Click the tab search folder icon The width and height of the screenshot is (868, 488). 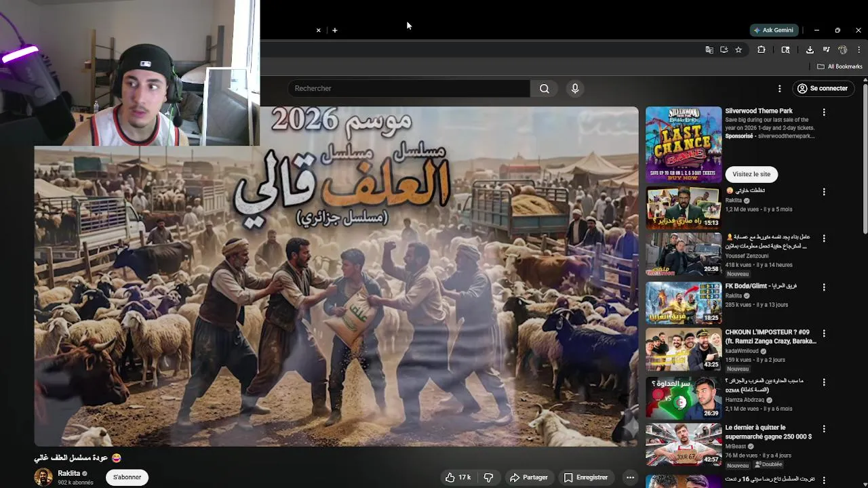pyautogui.click(x=785, y=49)
